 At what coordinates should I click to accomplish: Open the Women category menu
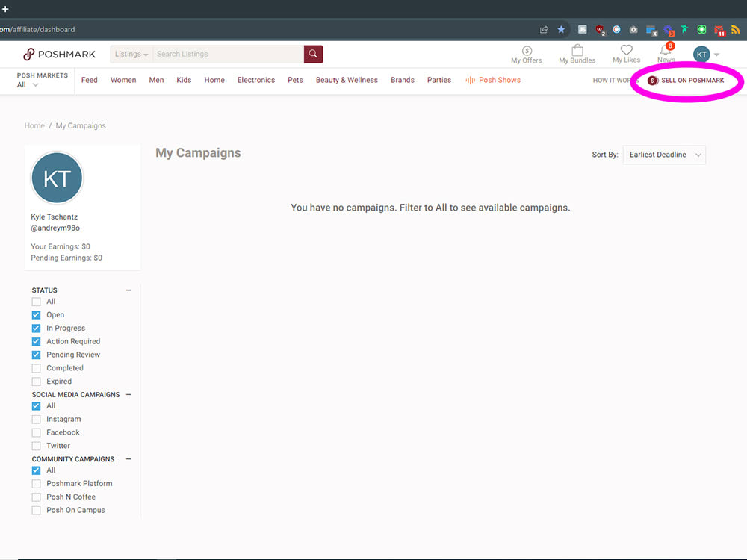click(x=123, y=80)
